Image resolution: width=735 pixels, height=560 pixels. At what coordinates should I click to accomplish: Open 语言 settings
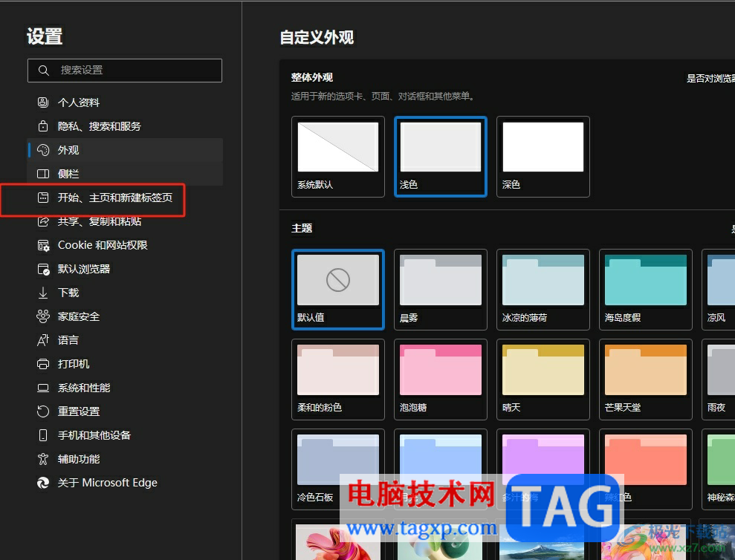click(125, 340)
